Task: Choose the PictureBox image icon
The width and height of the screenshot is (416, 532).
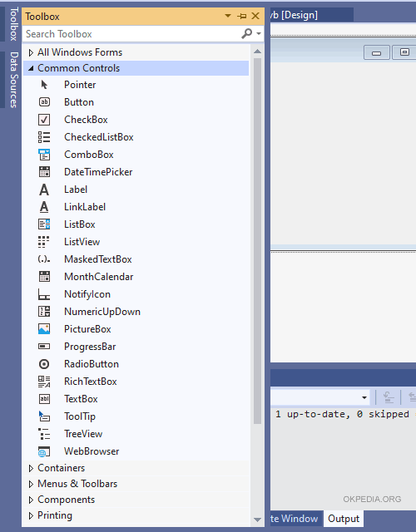Action: pos(44,329)
